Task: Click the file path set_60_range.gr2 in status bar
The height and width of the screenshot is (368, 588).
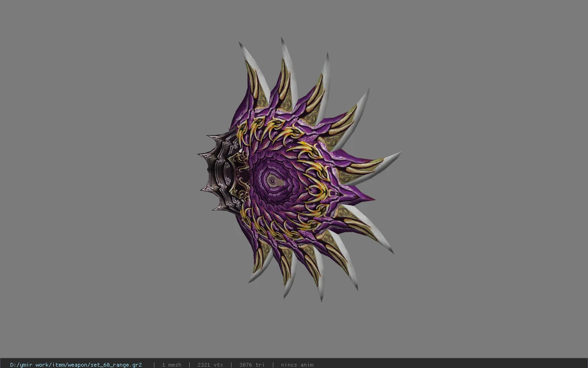Action: [x=76, y=365]
